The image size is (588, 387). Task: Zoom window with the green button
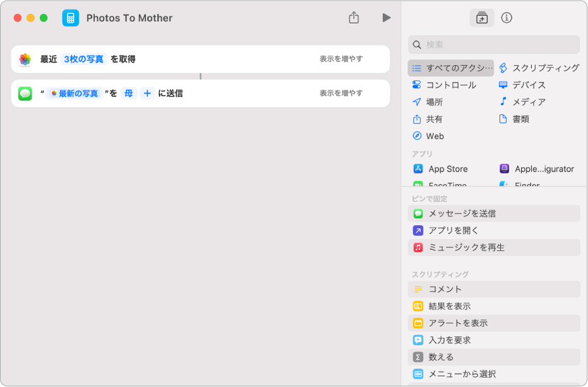click(44, 18)
